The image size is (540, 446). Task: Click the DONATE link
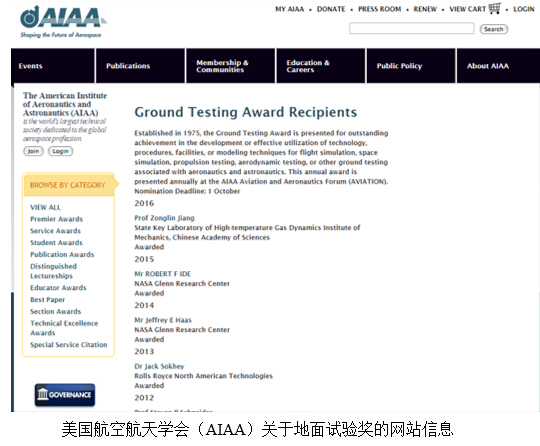(331, 9)
